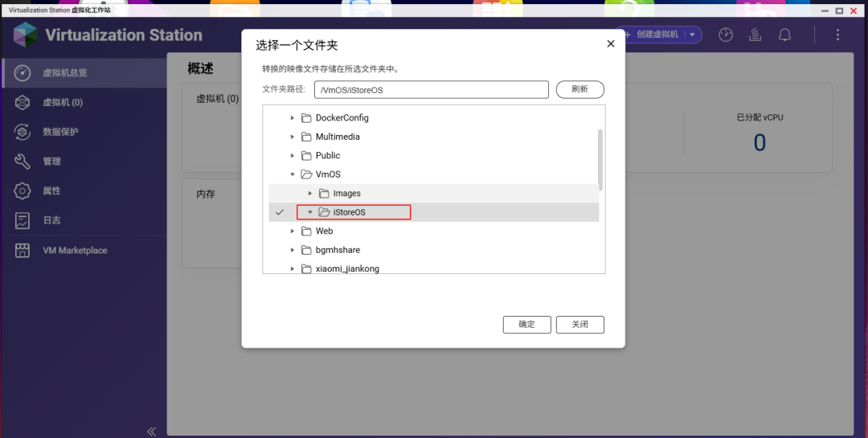Click the Multimedia folder icon
Image resolution: width=868 pixels, height=438 pixels.
(306, 137)
